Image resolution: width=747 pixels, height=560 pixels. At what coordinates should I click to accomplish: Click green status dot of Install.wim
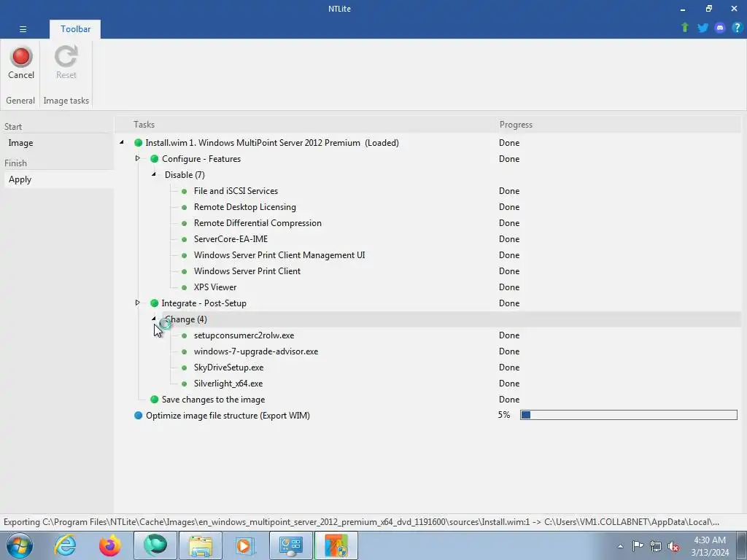[138, 143]
